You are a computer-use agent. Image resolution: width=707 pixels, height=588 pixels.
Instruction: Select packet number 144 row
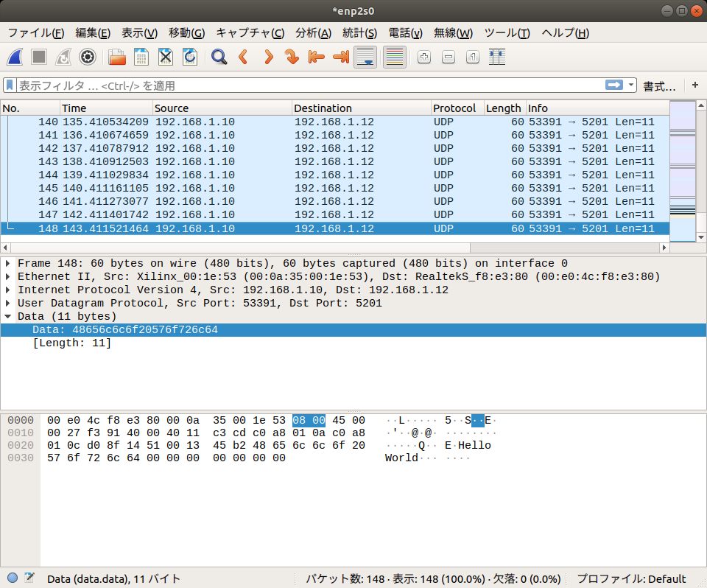click(335, 175)
